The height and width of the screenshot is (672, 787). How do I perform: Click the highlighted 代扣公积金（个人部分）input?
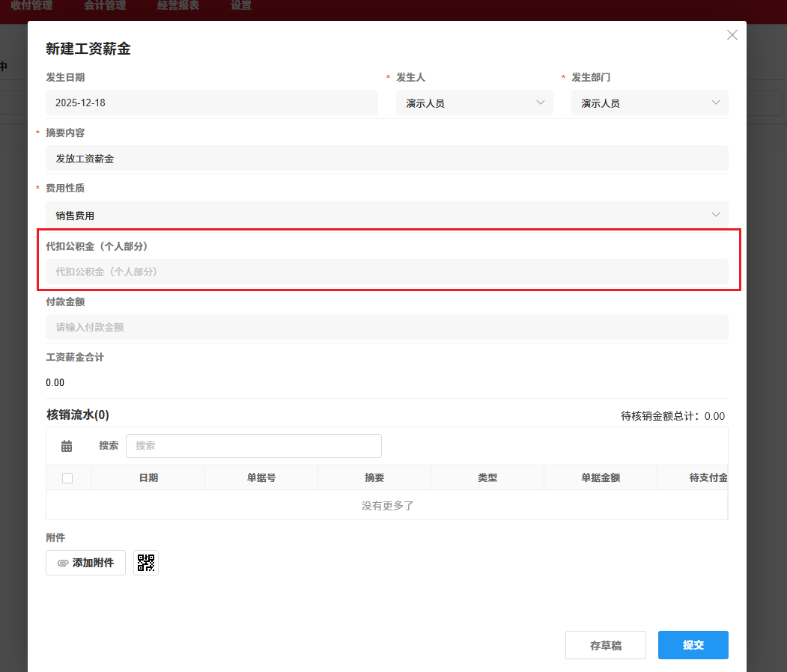click(386, 272)
